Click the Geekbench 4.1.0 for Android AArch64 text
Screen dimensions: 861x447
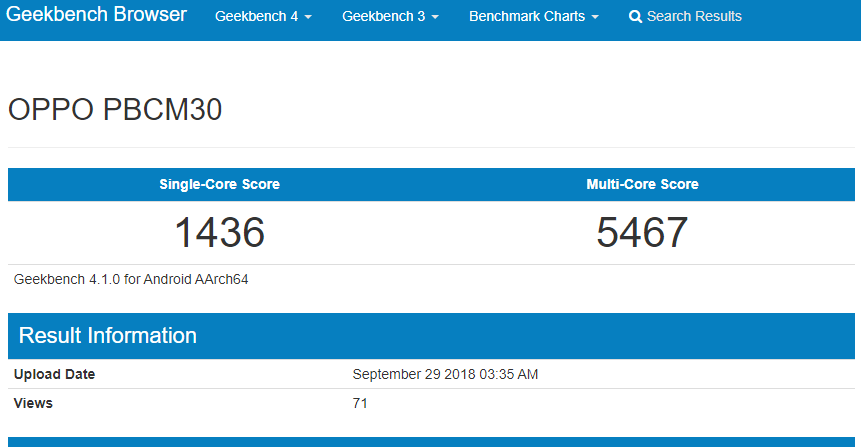[131, 280]
